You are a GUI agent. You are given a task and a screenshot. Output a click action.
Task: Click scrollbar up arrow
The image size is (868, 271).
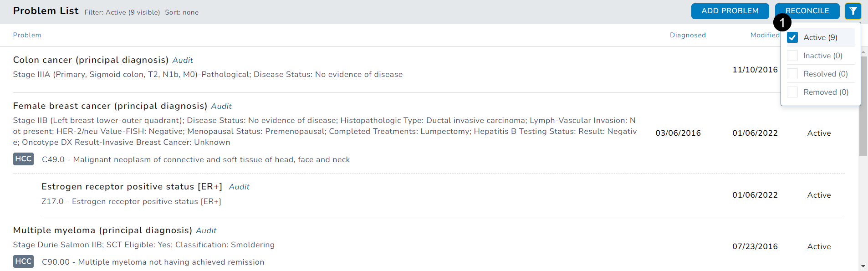pos(863,52)
